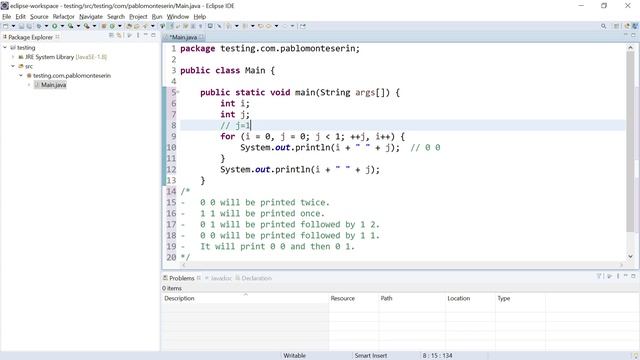Collapse the main method fold marker
Screen dimensions: 640x360
pos(178,91)
